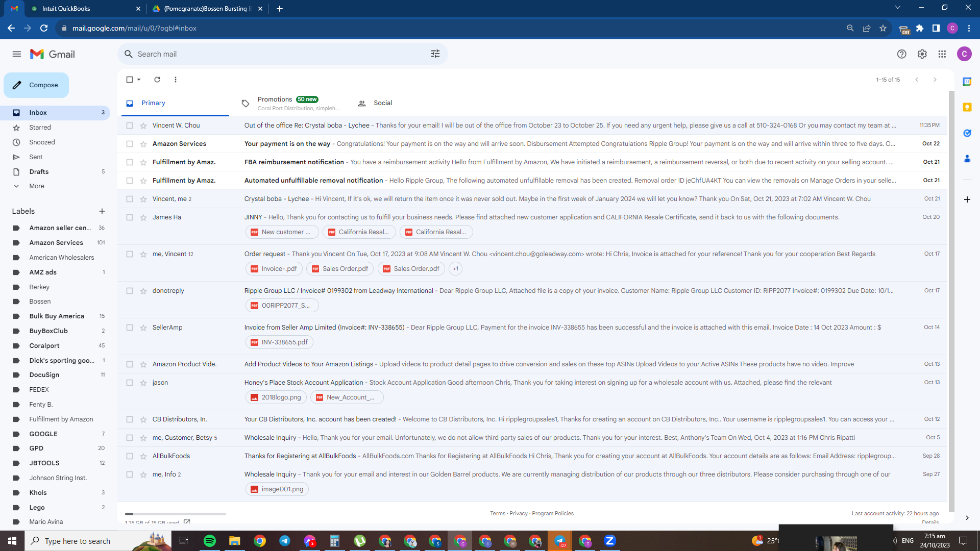Get add-ons with the plus icon in side panel
This screenshot has width=980, height=551.
coord(967,199)
